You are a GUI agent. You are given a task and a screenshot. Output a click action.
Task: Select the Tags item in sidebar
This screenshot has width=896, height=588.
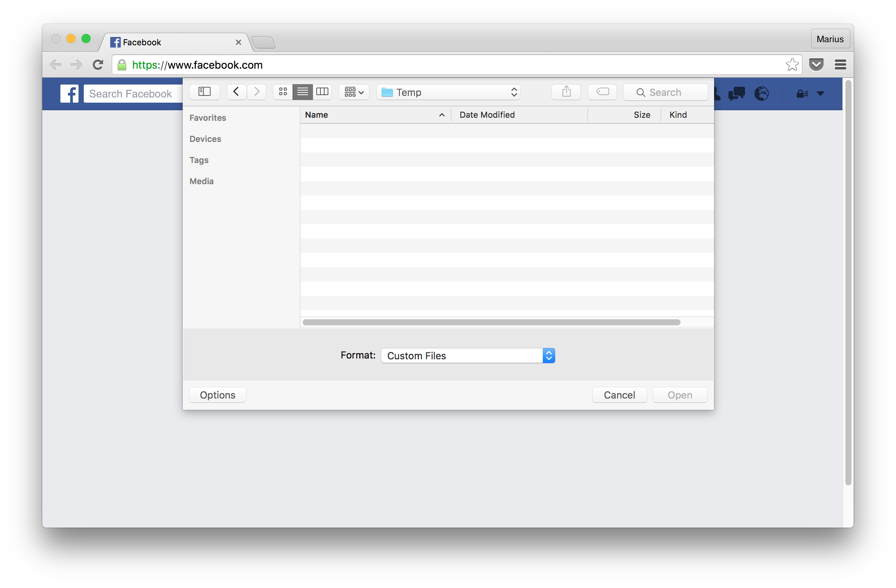click(198, 160)
